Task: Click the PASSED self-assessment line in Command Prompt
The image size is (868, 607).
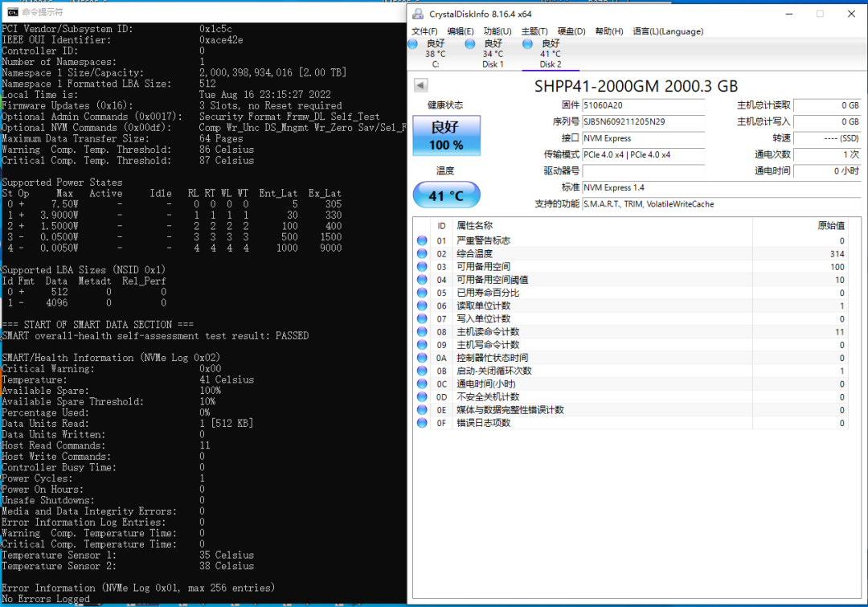Action: pyautogui.click(x=155, y=335)
